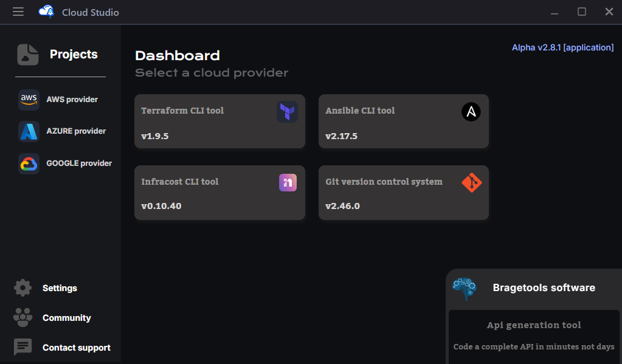Image resolution: width=622 pixels, height=364 pixels.
Task: Select the Azure provider icon
Action: click(29, 131)
